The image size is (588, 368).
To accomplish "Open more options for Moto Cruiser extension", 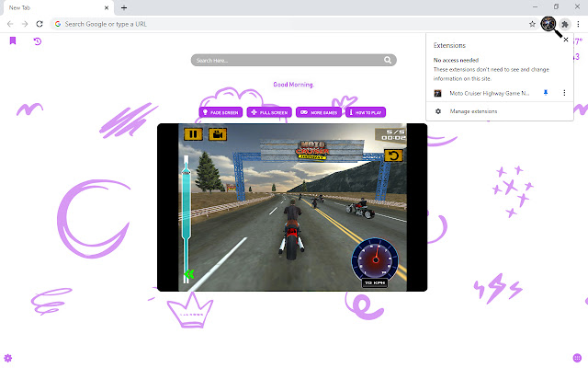I will (x=564, y=93).
